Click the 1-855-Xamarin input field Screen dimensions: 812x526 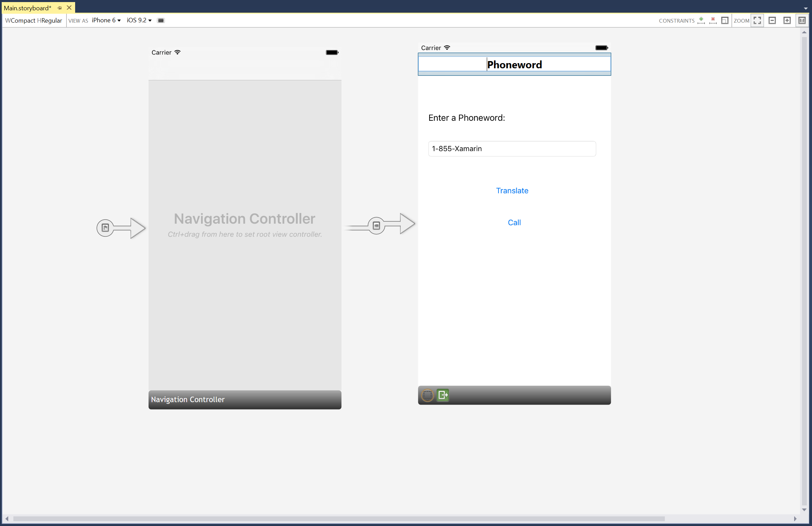(x=512, y=148)
